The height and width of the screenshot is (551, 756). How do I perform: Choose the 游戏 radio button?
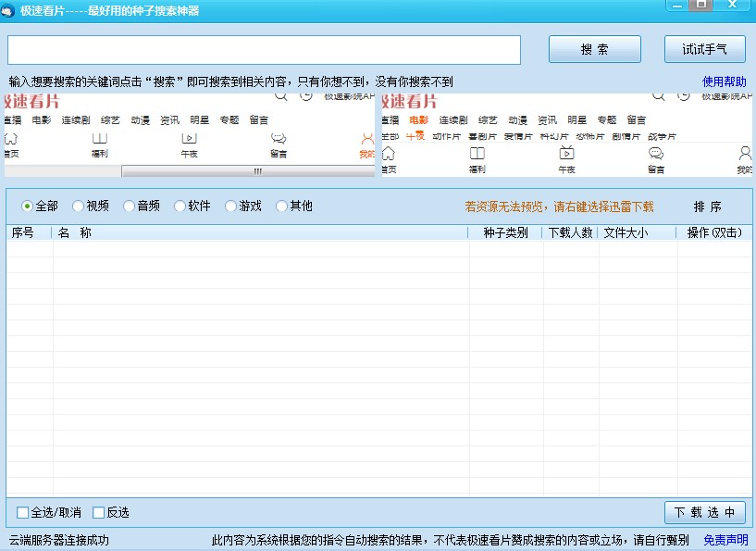point(230,207)
